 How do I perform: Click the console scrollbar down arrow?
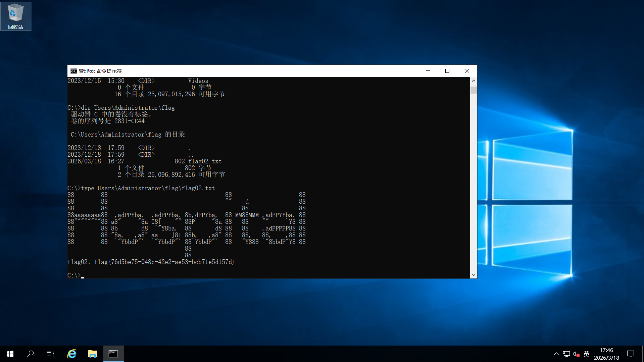[474, 275]
